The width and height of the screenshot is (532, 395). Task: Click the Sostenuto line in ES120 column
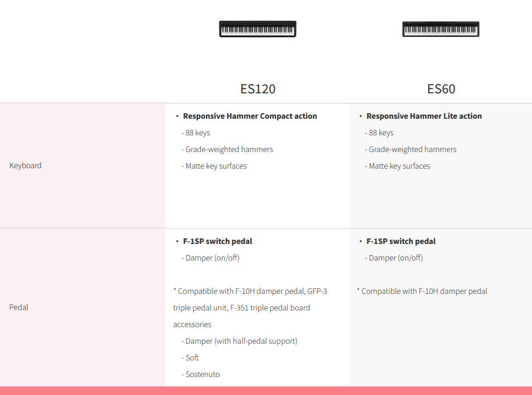pos(200,374)
